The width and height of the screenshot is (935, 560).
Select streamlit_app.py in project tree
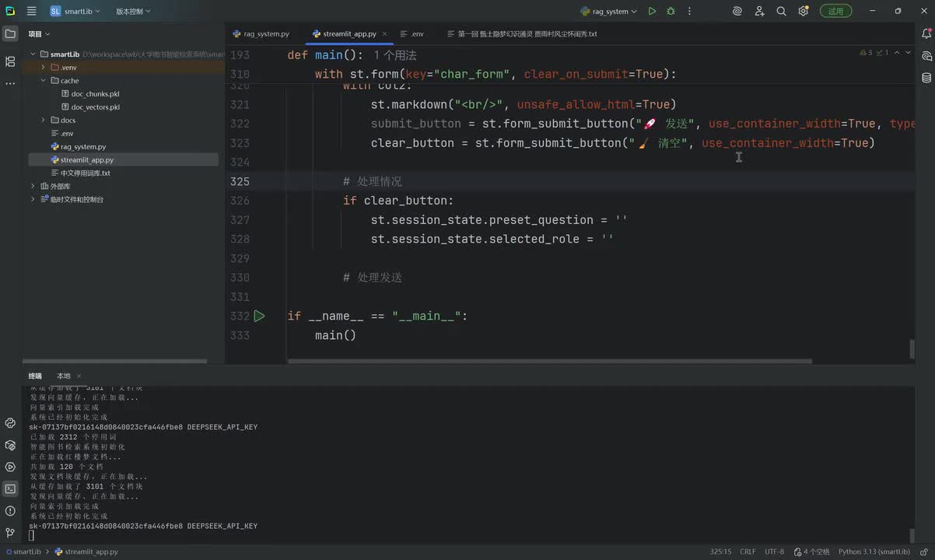point(82,160)
